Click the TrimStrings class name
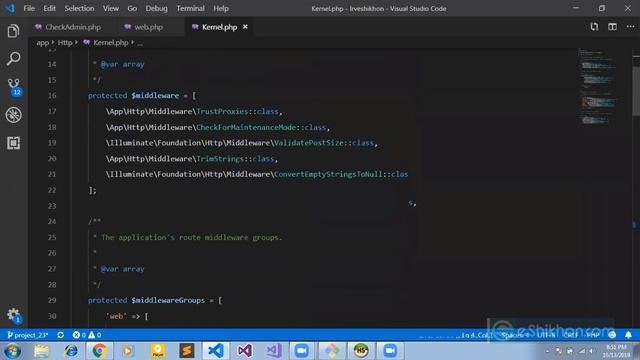The width and height of the screenshot is (640, 360). [x=220, y=159]
